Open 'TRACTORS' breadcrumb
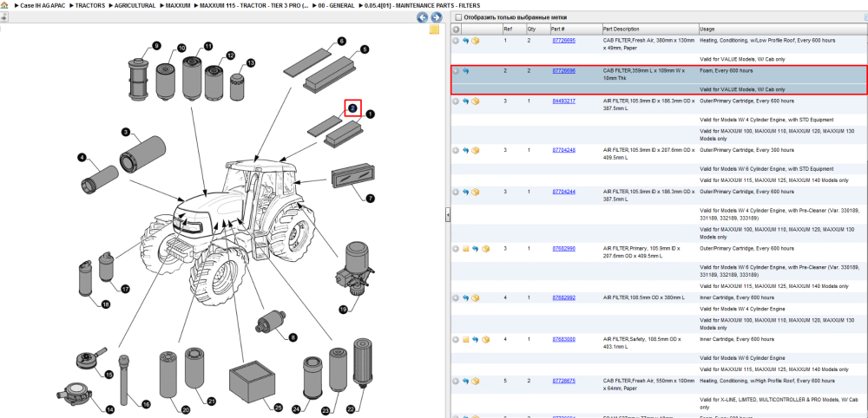The image size is (868, 418). [x=89, y=5]
